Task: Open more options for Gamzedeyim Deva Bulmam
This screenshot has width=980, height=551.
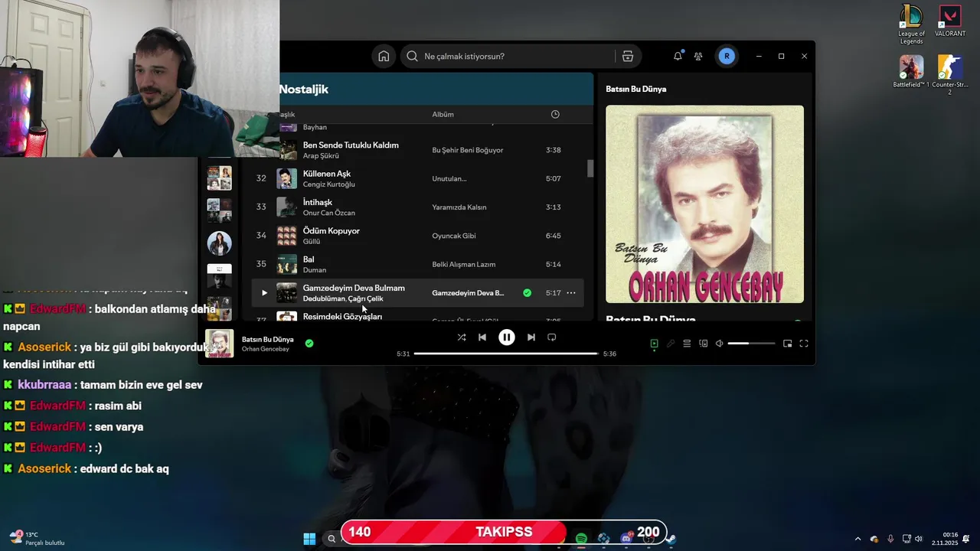Action: click(x=571, y=293)
